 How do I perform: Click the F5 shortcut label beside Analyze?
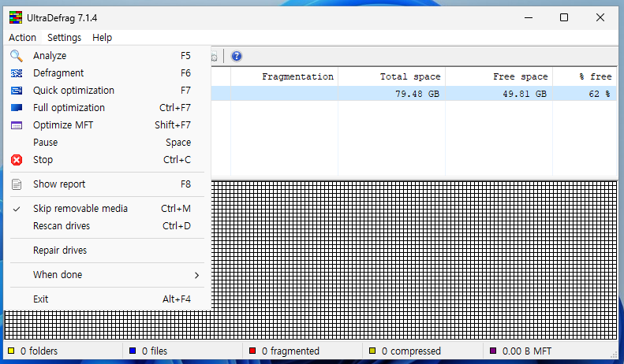[x=185, y=56]
